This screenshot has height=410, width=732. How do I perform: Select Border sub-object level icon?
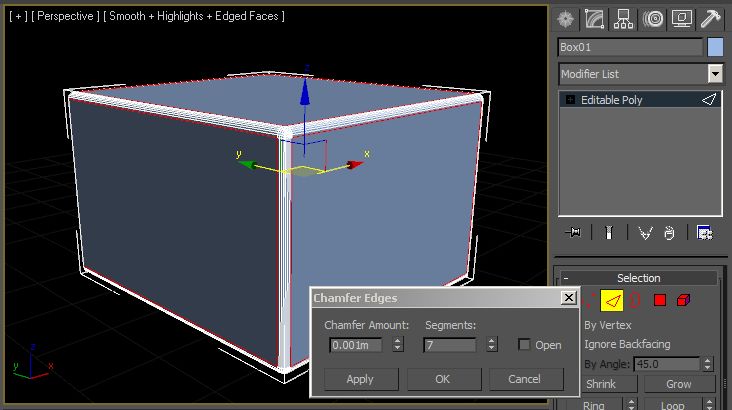click(x=635, y=300)
